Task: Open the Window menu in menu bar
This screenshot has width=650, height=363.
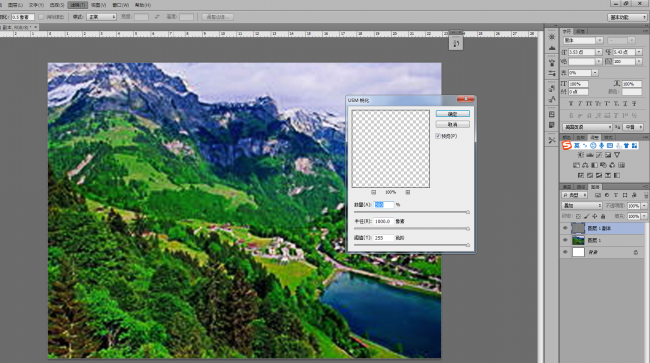Action: click(121, 5)
